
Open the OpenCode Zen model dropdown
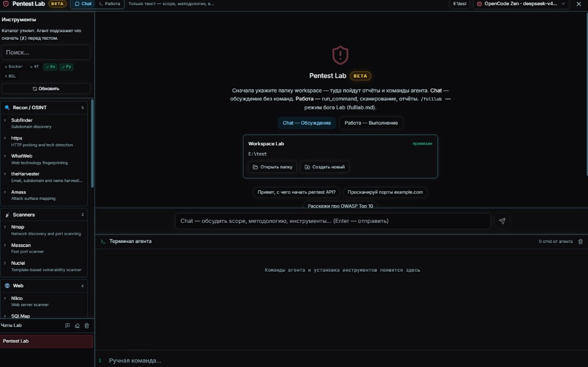point(520,4)
